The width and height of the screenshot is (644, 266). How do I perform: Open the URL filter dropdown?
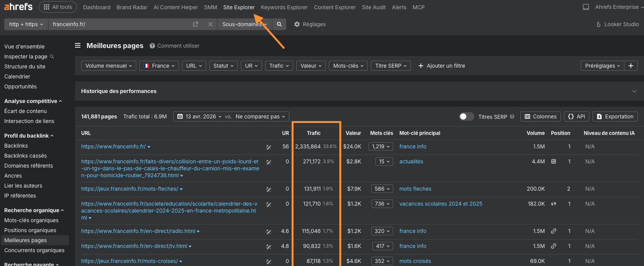(x=194, y=66)
